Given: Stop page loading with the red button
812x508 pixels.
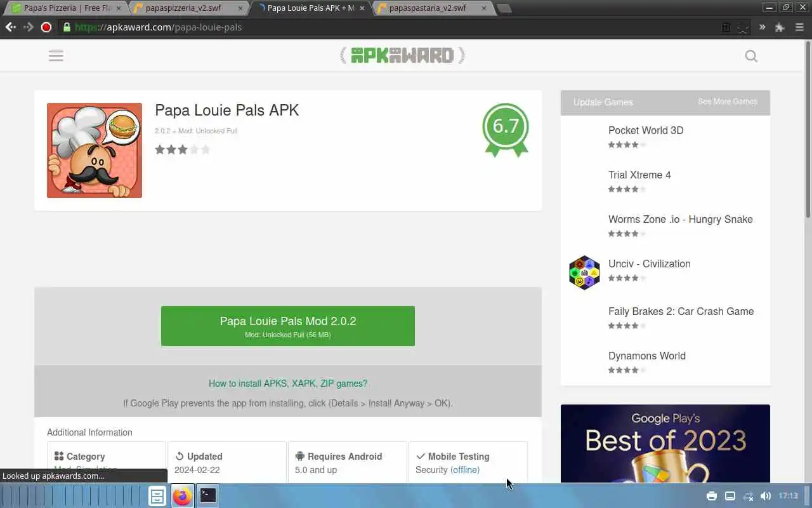Looking at the screenshot, I should coord(46,27).
